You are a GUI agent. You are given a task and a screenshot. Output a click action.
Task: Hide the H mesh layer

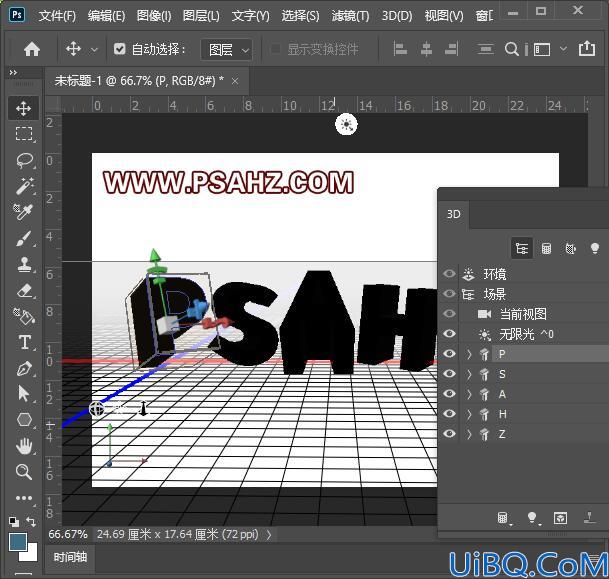pyautogui.click(x=449, y=414)
